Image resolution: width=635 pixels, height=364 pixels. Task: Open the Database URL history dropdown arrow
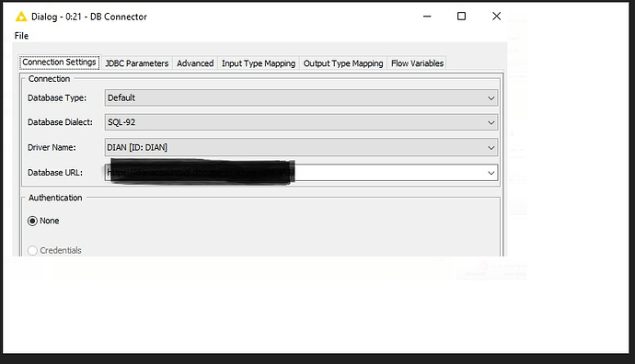pos(491,173)
